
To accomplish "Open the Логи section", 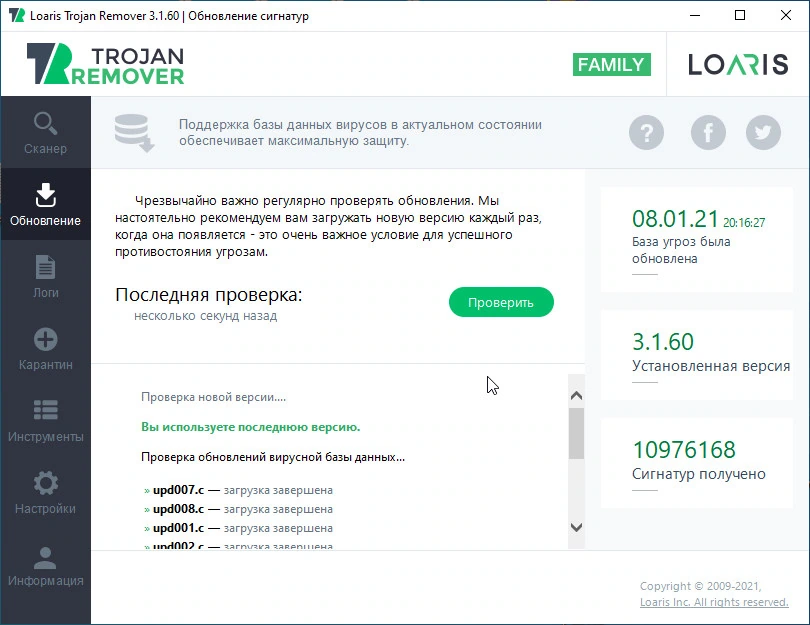I will click(45, 276).
